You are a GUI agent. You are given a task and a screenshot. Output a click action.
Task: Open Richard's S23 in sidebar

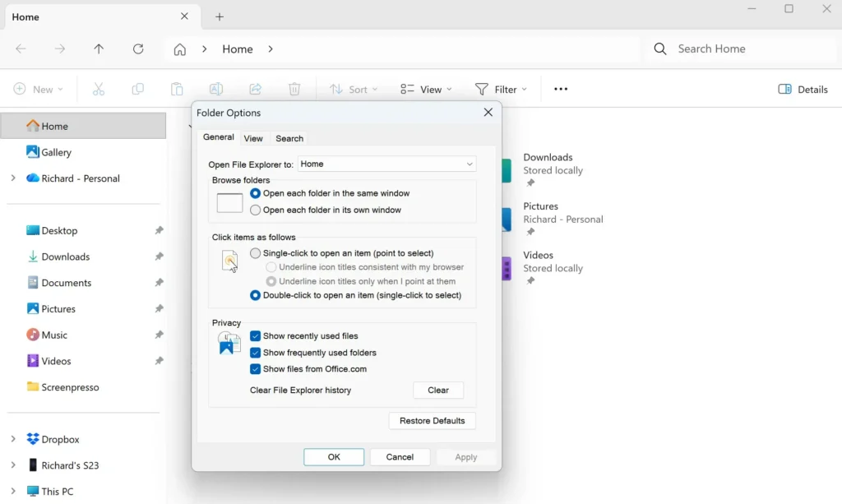point(70,465)
